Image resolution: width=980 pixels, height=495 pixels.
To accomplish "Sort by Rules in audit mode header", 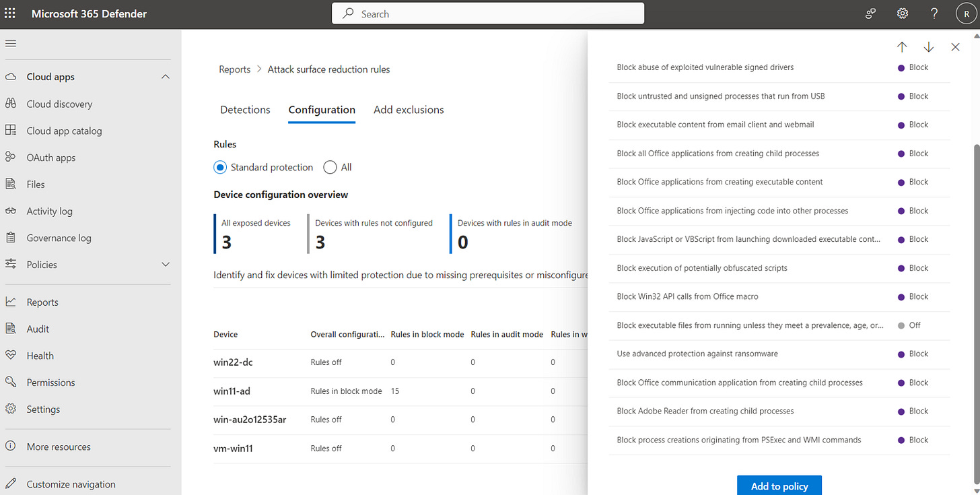I will [507, 334].
